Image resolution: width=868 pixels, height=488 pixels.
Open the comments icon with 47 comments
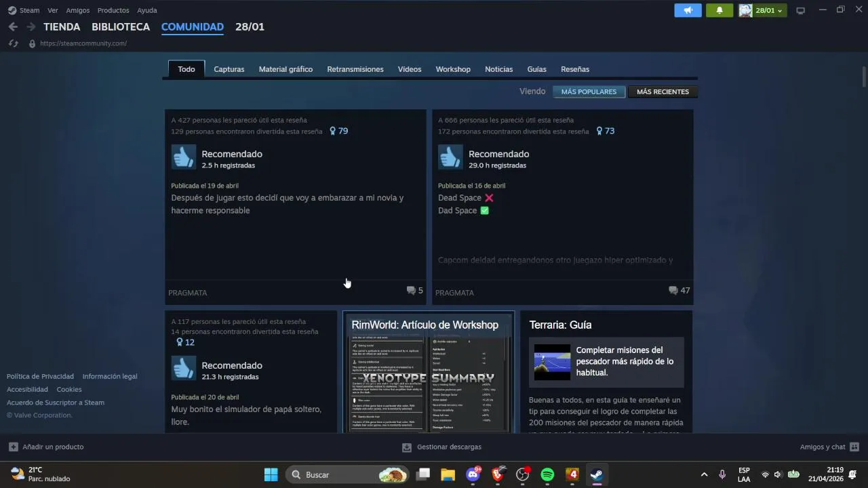click(673, 291)
